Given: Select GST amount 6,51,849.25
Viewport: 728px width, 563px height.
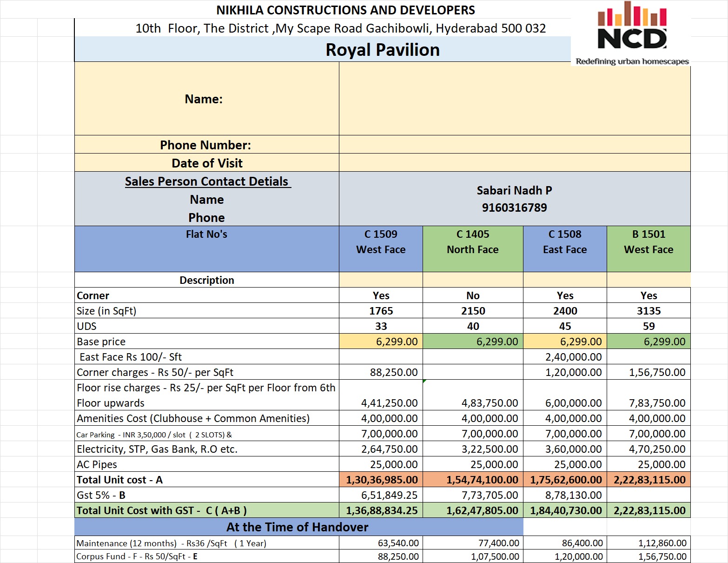Looking at the screenshot, I should click(381, 495).
